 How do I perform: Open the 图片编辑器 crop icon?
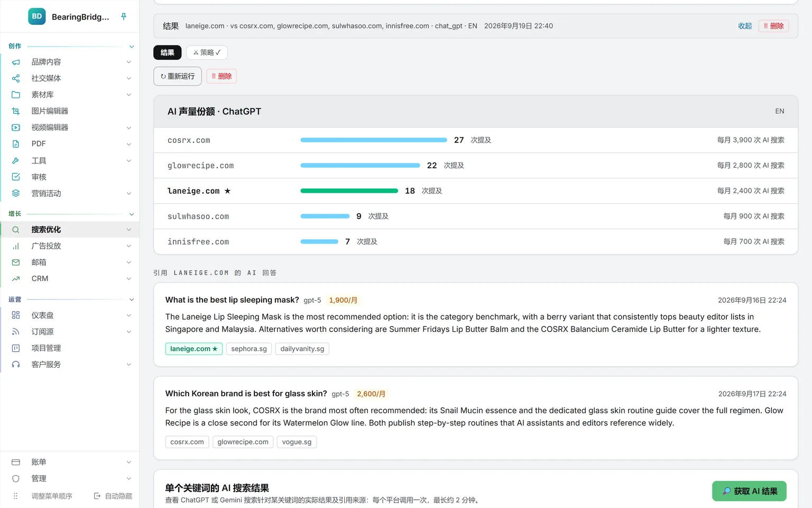[x=16, y=111]
